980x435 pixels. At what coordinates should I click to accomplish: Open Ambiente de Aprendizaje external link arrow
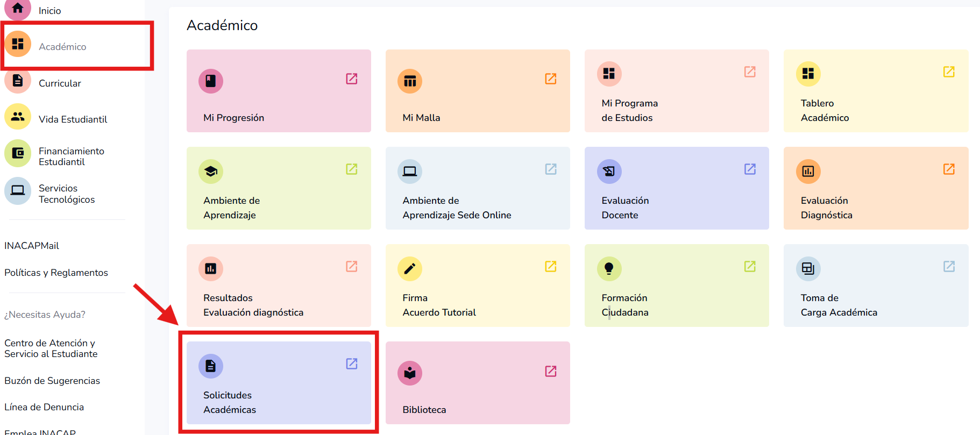click(x=352, y=169)
